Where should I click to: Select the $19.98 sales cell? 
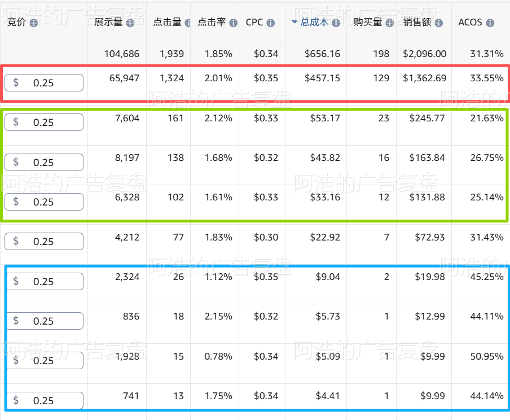(x=430, y=277)
